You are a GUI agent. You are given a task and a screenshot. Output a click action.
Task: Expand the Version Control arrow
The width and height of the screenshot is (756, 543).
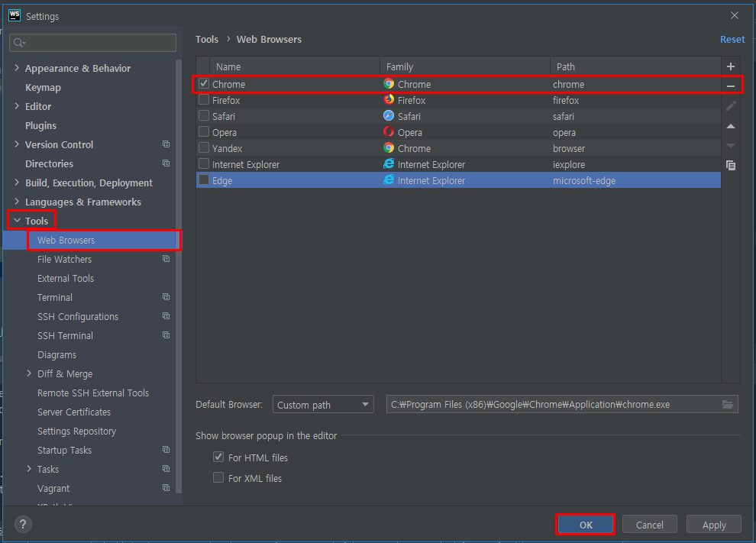click(17, 144)
